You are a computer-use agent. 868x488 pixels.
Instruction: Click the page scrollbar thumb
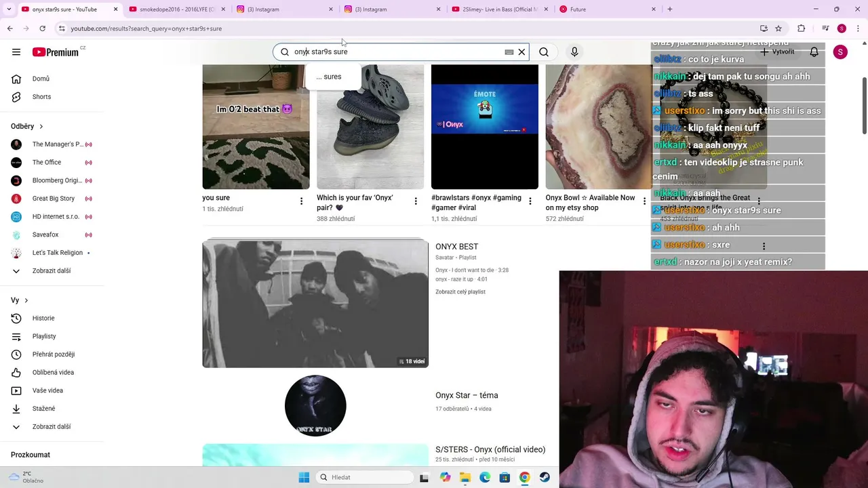[864, 105]
